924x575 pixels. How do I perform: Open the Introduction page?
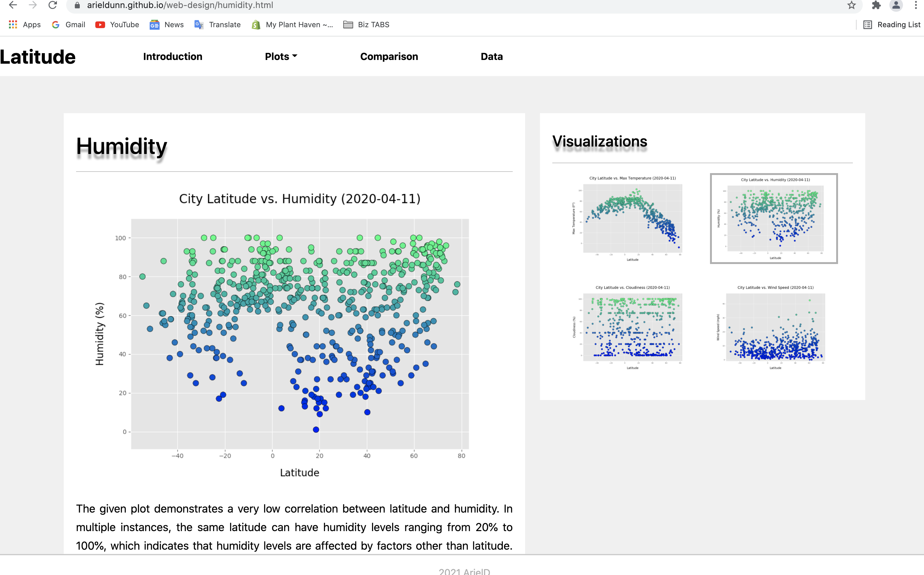tap(172, 56)
